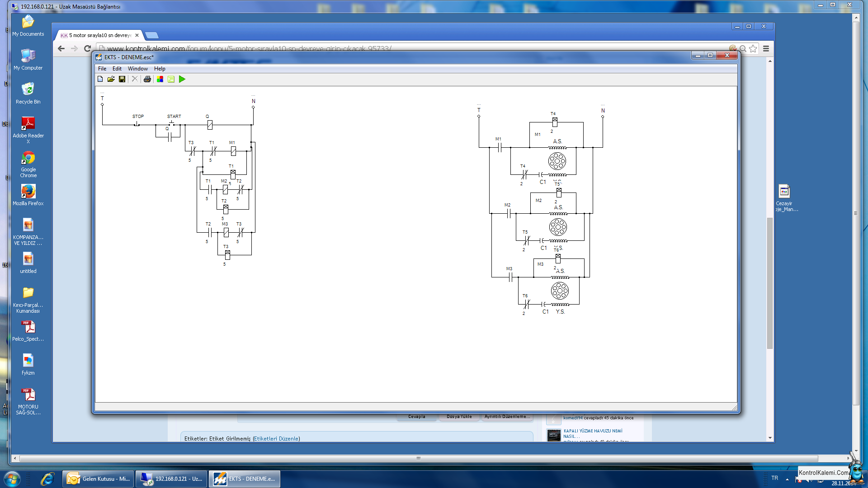Bookmark page with Chrome star icon
Viewport: 868px width, 488px height.
tap(753, 48)
